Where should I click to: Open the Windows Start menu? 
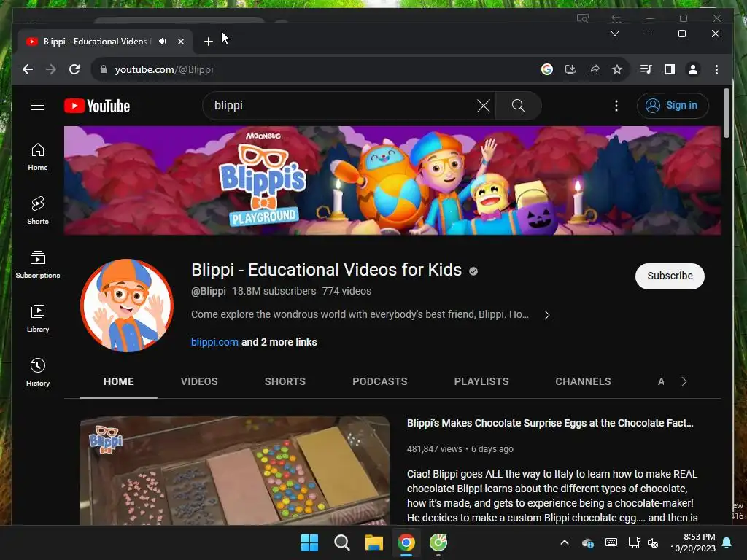click(309, 542)
